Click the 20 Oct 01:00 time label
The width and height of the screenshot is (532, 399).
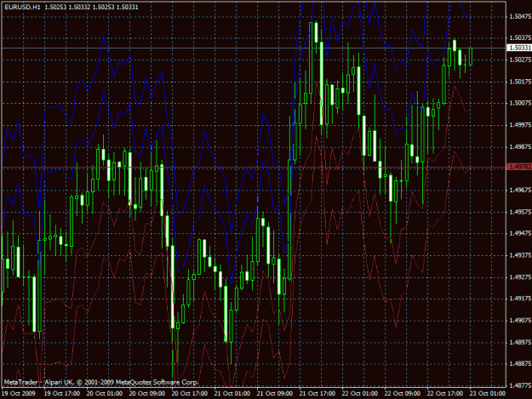[x=105, y=394]
